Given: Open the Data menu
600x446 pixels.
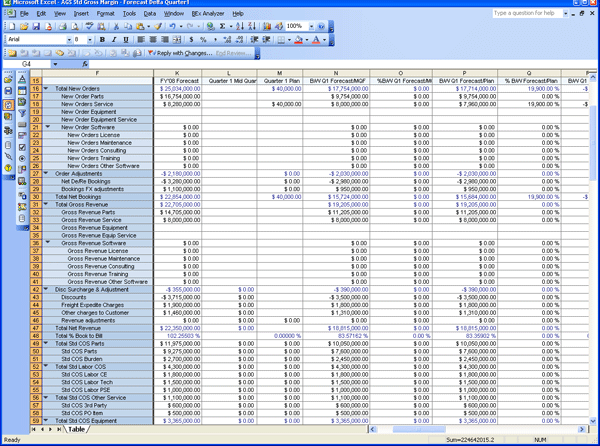Looking at the screenshot, I should pos(149,14).
